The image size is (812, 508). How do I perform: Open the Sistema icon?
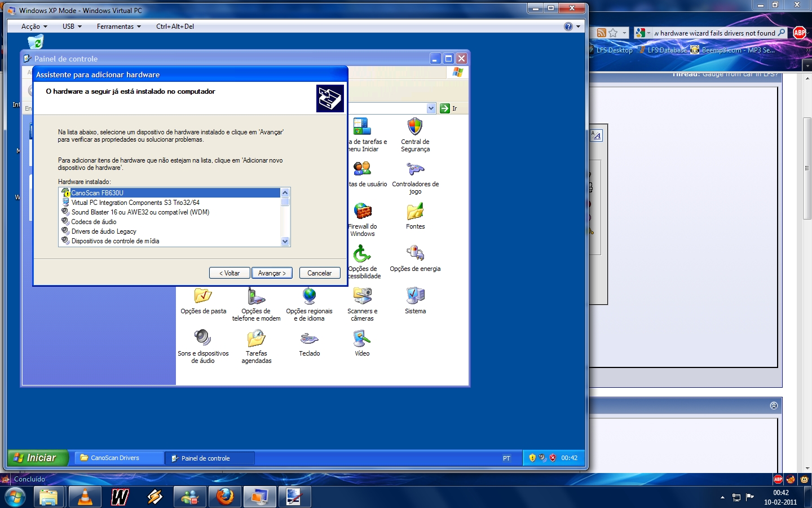(415, 300)
